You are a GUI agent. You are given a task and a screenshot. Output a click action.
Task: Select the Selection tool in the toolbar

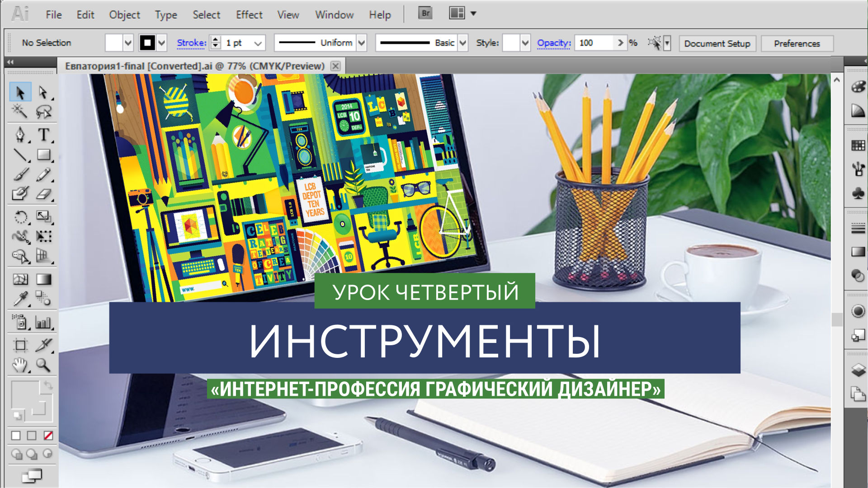[20, 93]
